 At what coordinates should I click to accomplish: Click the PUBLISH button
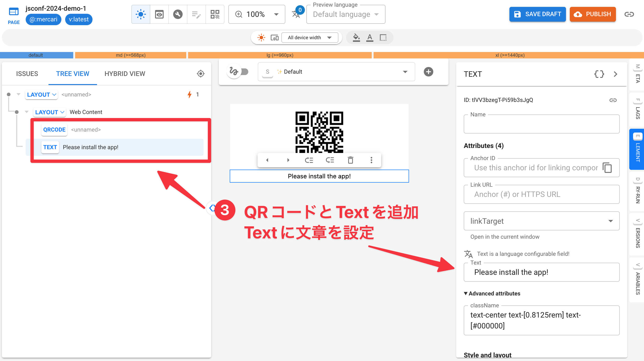[592, 14]
